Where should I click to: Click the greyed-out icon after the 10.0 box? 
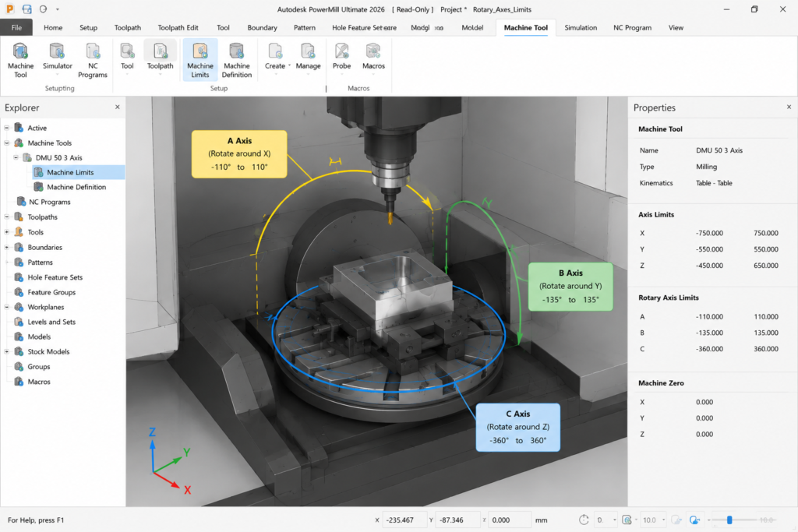676,520
